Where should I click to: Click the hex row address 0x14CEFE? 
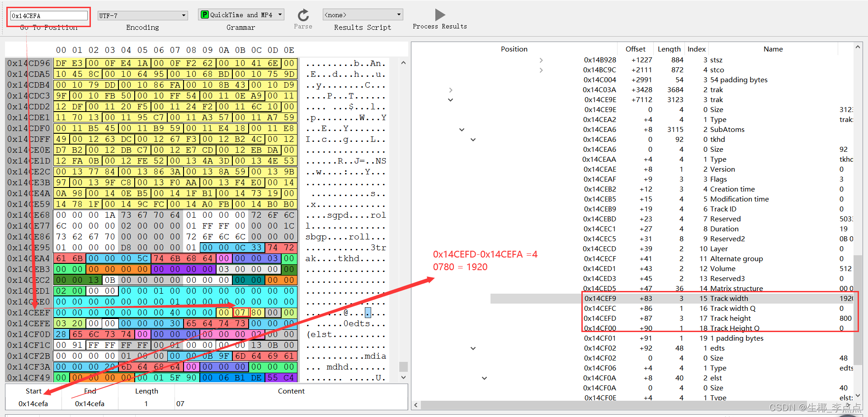[28, 323]
